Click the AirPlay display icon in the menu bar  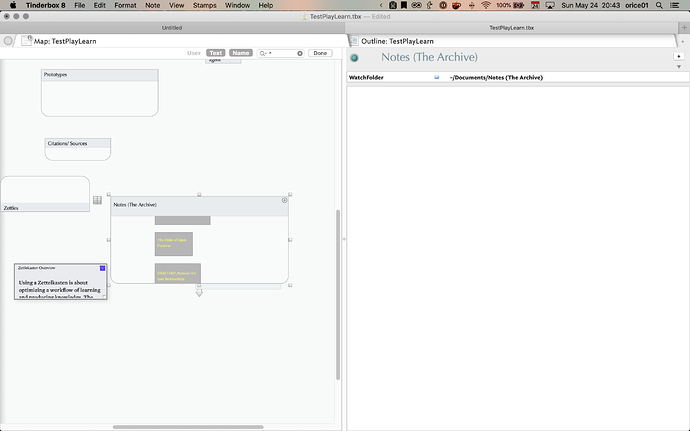coord(550,5)
